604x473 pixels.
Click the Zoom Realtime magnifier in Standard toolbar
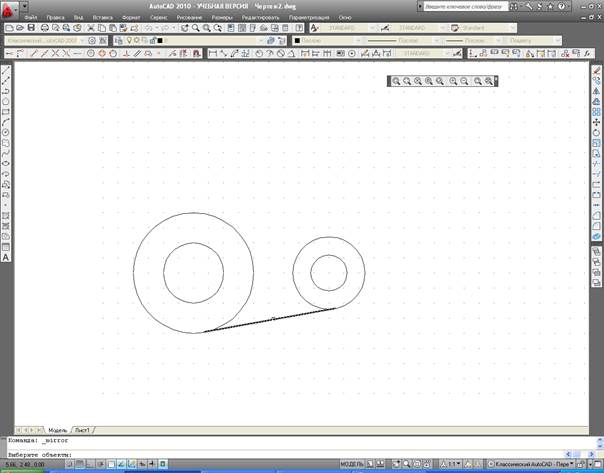coord(196,28)
